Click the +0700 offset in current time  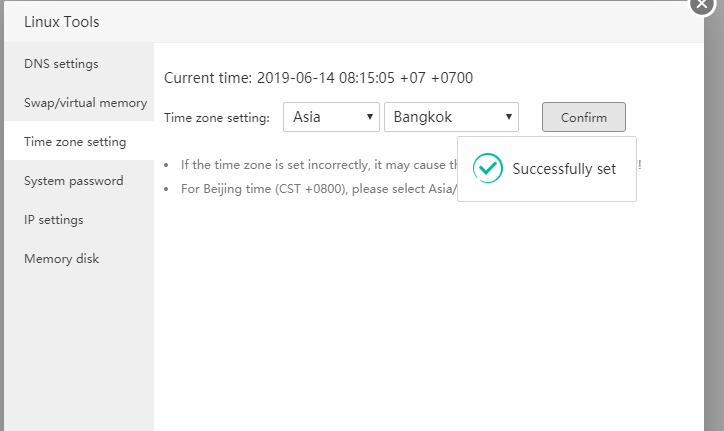[x=452, y=77]
